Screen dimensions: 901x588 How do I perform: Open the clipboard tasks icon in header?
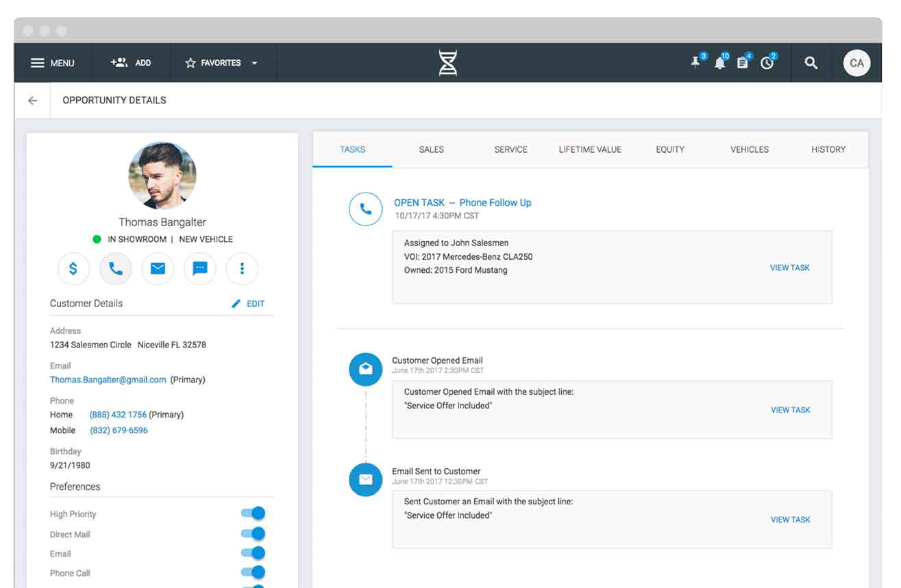click(x=743, y=63)
